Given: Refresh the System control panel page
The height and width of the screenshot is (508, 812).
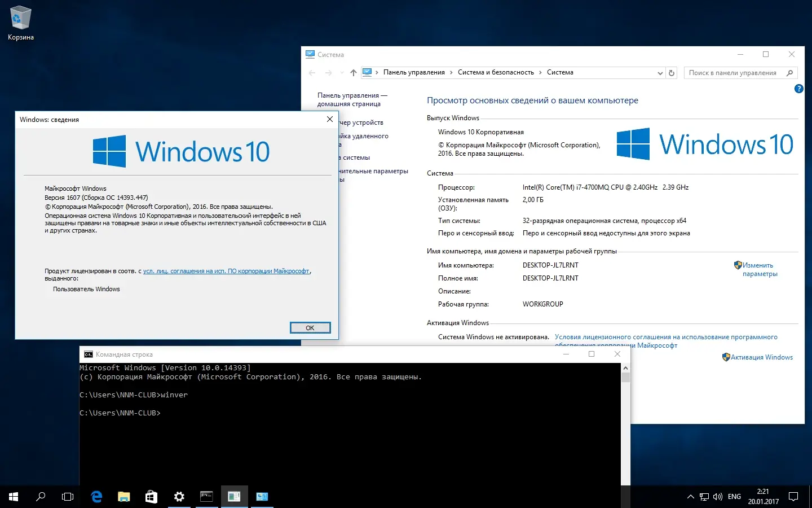Looking at the screenshot, I should coord(672,73).
